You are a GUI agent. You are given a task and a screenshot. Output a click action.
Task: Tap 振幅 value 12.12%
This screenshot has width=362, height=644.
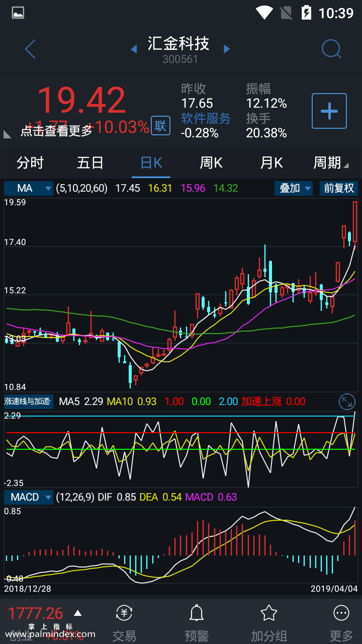coord(266,104)
